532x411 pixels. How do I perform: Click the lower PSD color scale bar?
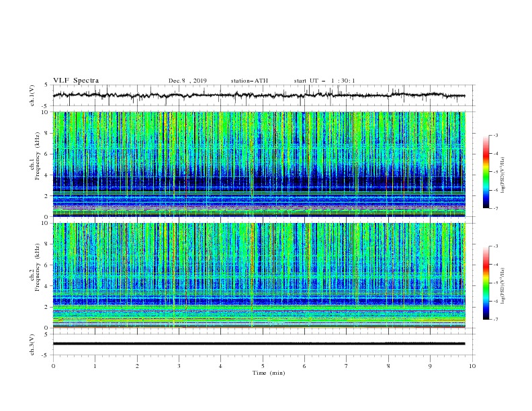pyautogui.click(x=486, y=283)
